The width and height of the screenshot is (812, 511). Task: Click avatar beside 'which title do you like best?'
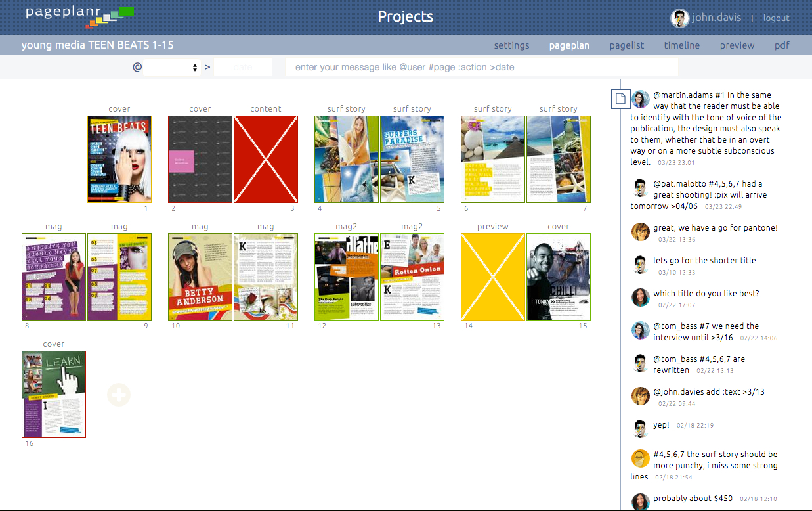[641, 297]
